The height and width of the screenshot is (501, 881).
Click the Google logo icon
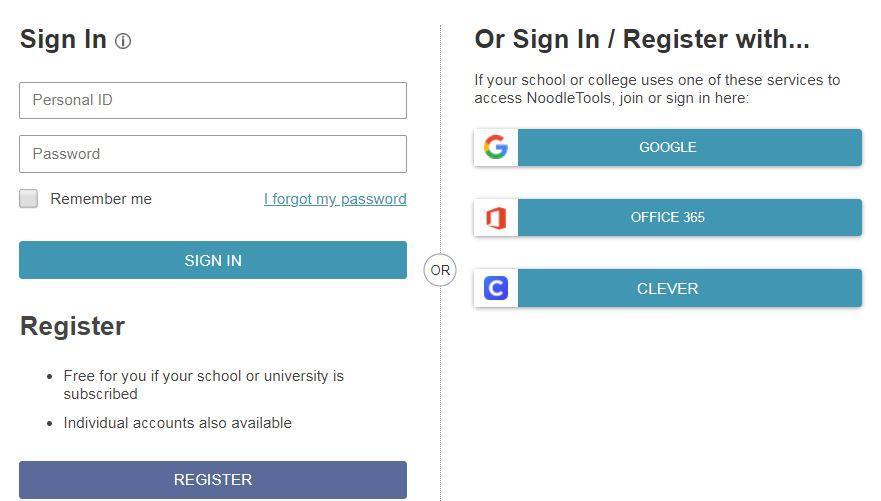pyautogui.click(x=496, y=147)
